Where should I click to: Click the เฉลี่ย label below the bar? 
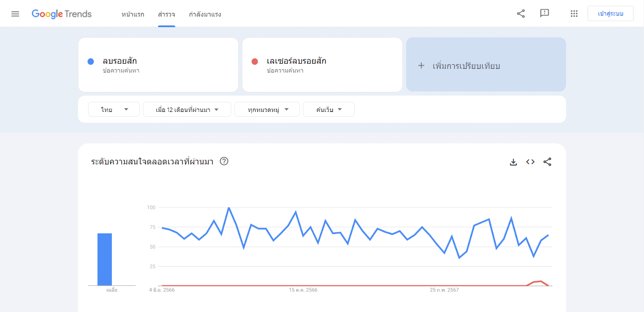pos(112,290)
